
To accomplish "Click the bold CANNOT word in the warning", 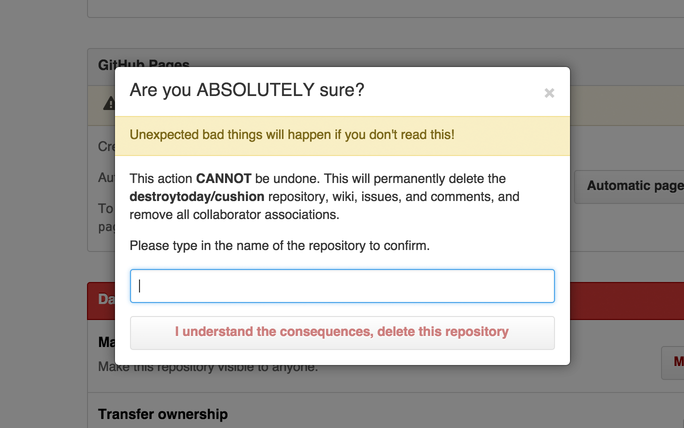I will click(x=223, y=178).
